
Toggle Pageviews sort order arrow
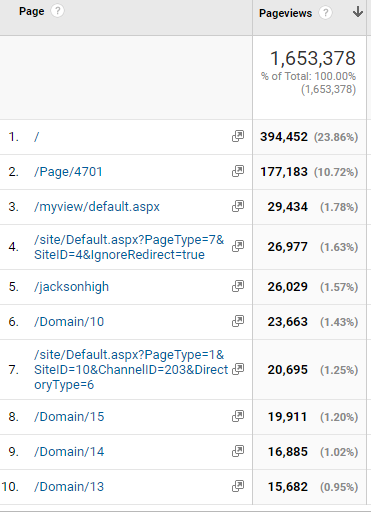[x=358, y=12]
